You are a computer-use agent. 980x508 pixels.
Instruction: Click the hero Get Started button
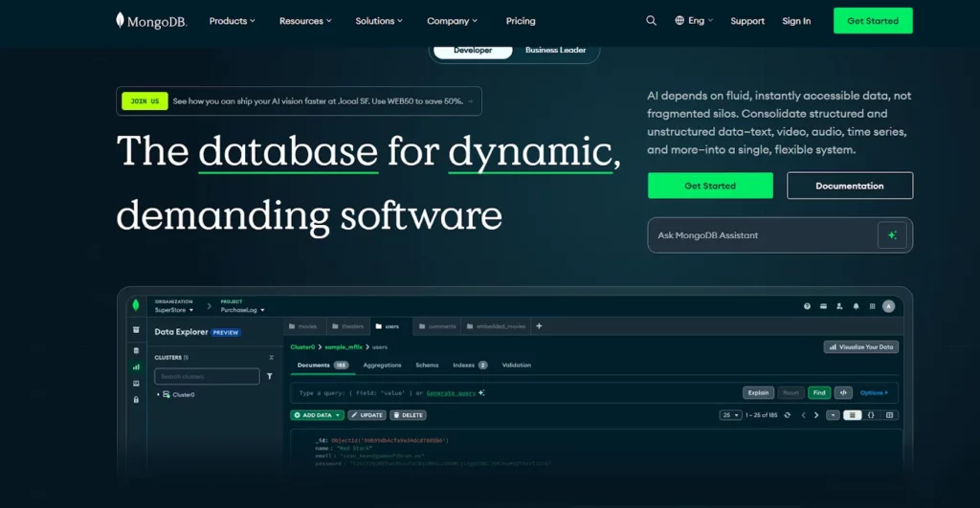[710, 186]
